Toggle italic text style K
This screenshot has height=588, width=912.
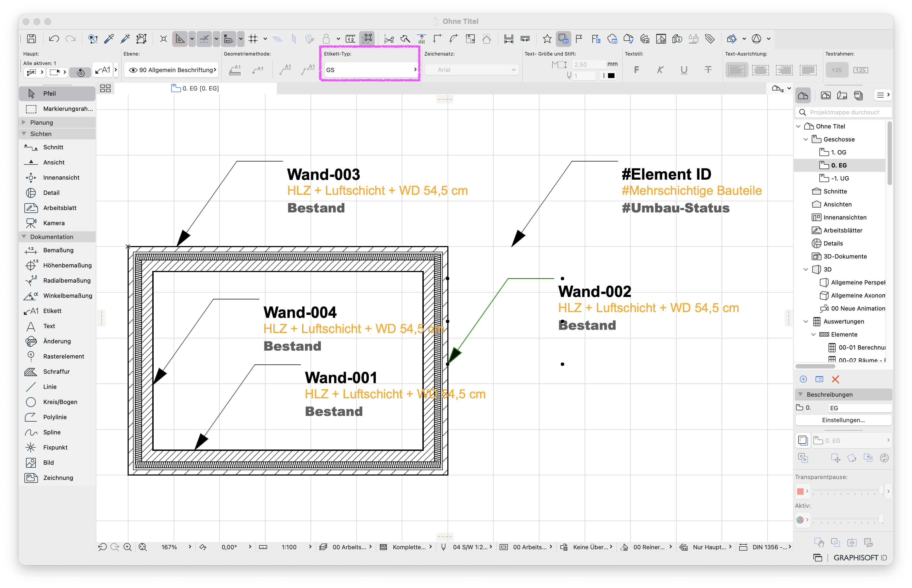660,70
